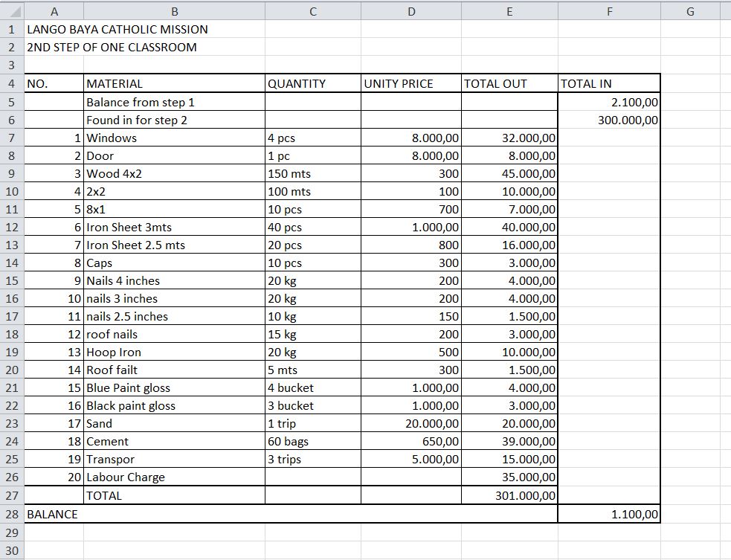Select the 300.000,00 total in cell

coord(609,120)
